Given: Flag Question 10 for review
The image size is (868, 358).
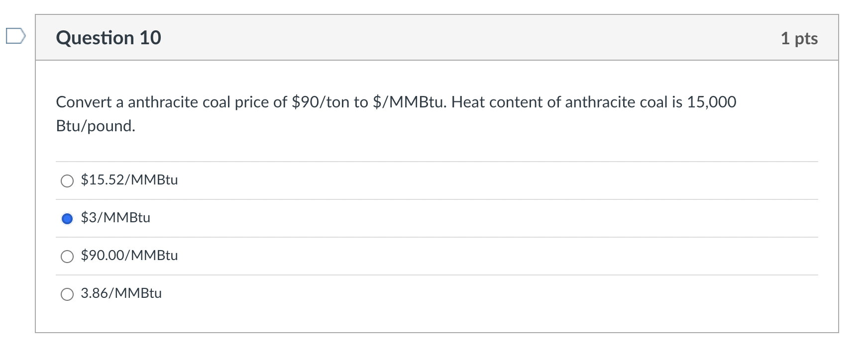Looking at the screenshot, I should click(x=15, y=37).
